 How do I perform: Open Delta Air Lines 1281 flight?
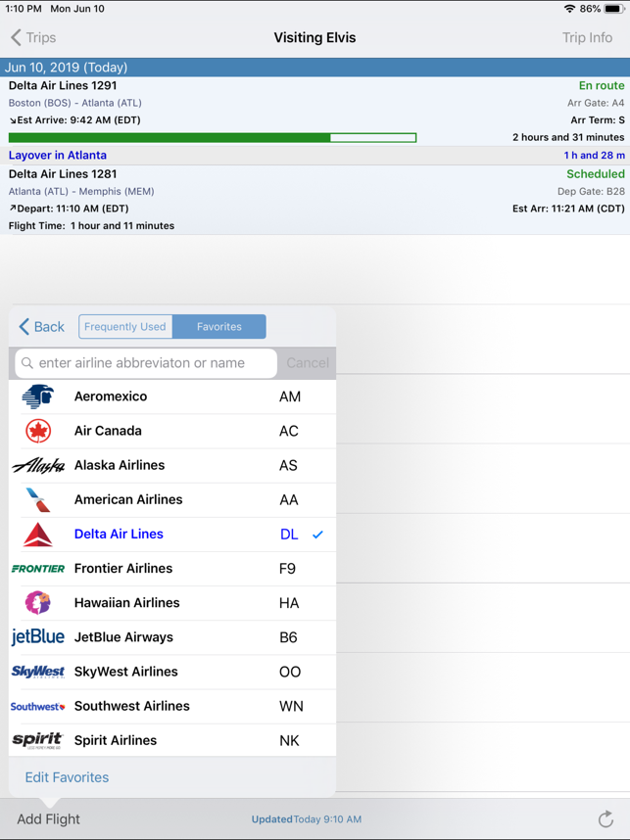point(315,200)
